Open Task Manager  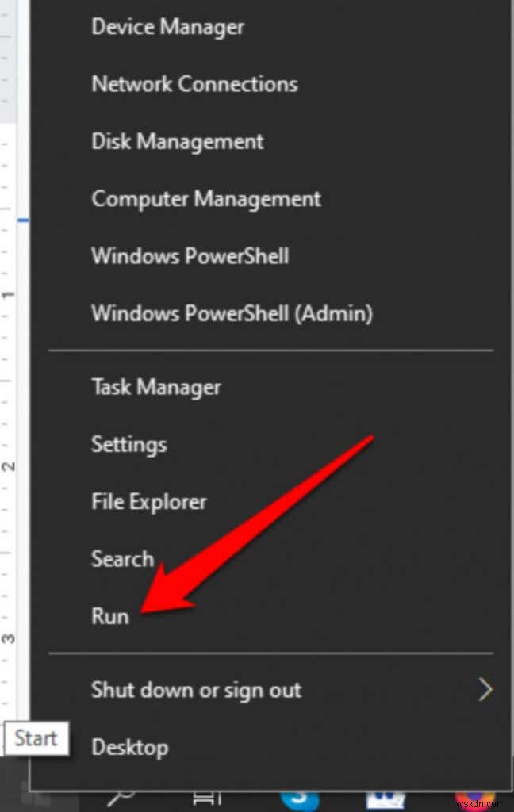[155, 386]
